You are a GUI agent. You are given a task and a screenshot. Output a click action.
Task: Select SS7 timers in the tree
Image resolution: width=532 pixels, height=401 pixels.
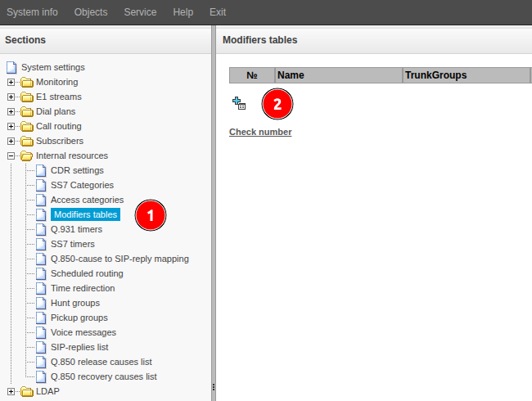click(72, 244)
